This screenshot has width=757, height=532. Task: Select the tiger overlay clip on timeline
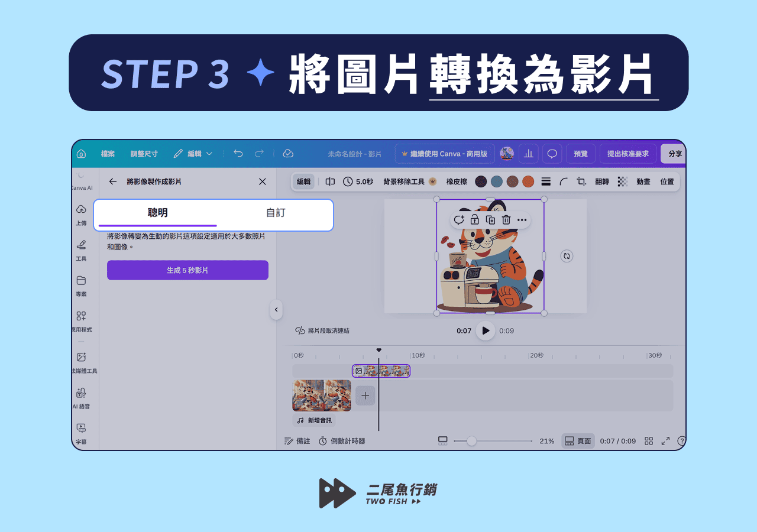click(x=381, y=371)
